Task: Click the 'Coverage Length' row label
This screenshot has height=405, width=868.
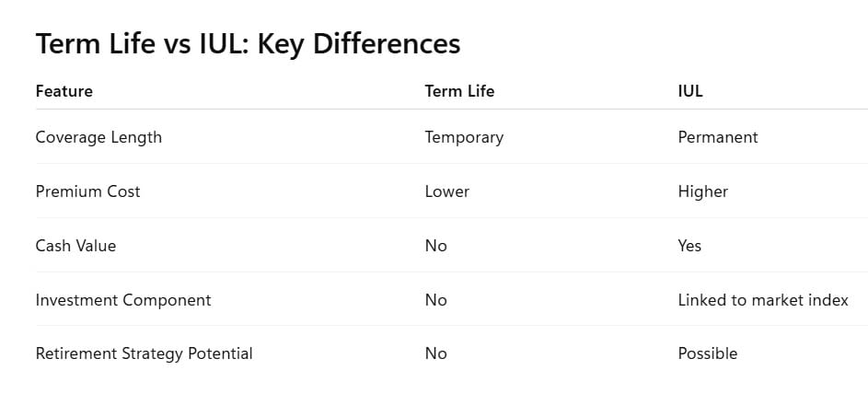Action: coord(98,137)
